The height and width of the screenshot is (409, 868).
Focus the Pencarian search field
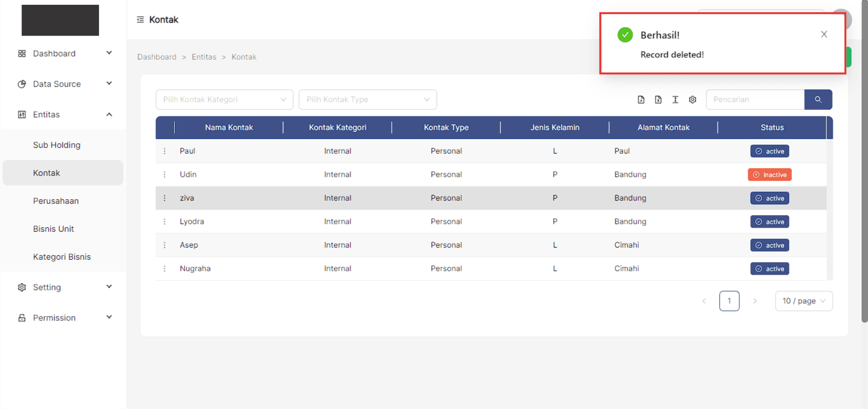tap(755, 100)
